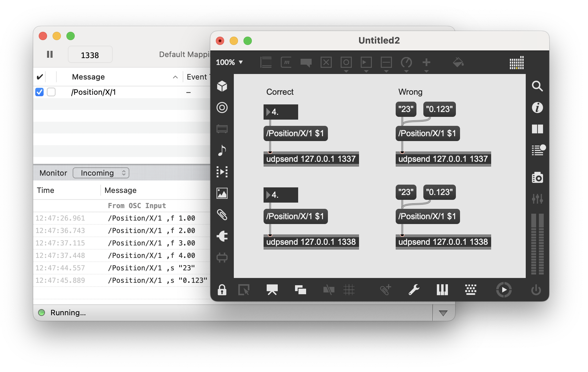Screen dimensions: 588x372
Task: Click the lower number box above 1338
Action: click(x=281, y=195)
